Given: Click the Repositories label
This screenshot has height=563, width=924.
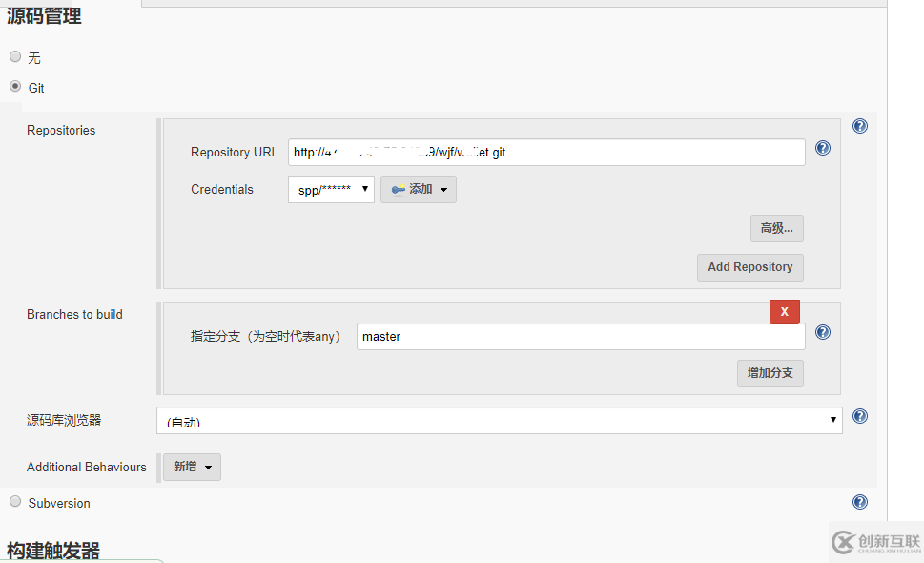Looking at the screenshot, I should pos(61,131).
